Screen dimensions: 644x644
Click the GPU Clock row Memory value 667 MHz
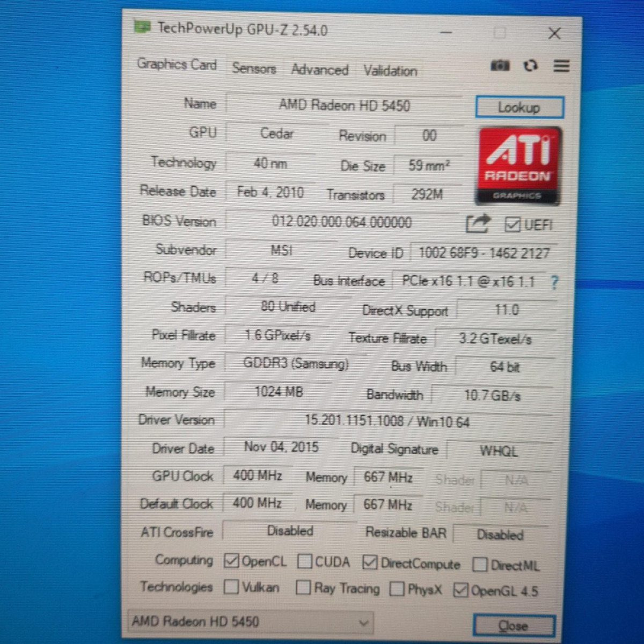click(388, 477)
